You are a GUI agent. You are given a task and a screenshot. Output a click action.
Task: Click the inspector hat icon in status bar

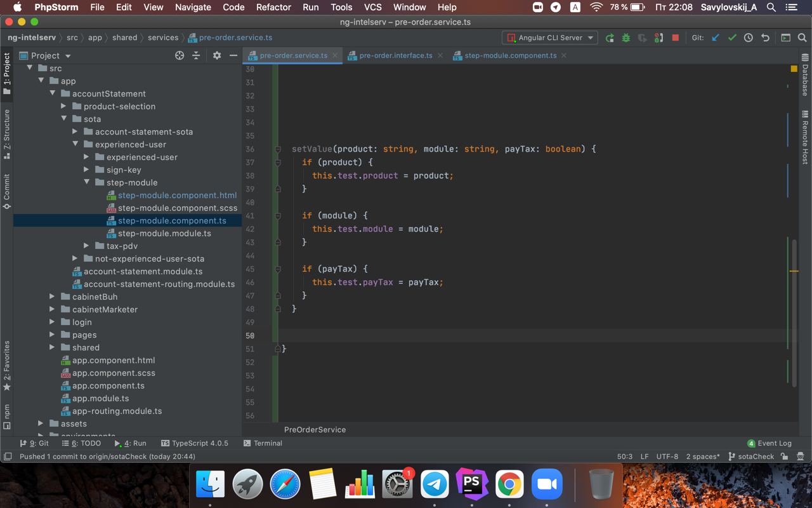801,457
